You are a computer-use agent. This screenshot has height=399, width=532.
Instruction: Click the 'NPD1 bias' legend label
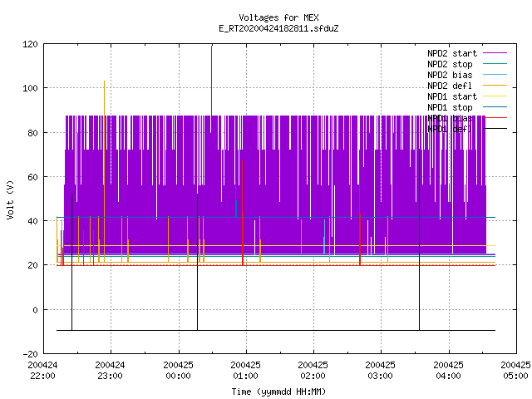point(450,118)
